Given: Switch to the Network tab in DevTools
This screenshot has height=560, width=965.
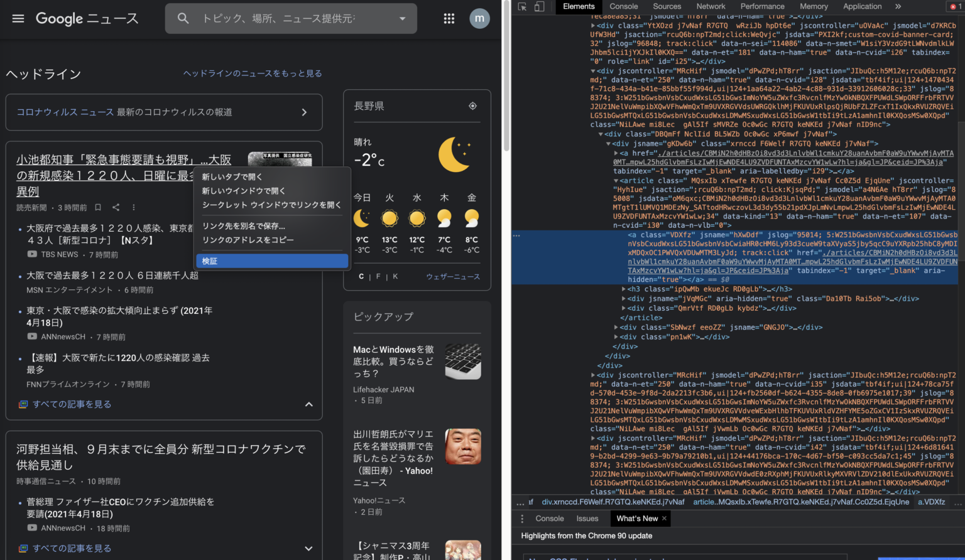Looking at the screenshot, I should pos(711,6).
